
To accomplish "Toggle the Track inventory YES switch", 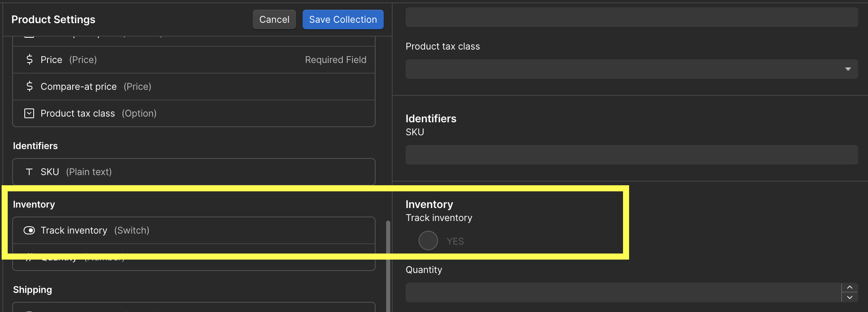I will [428, 240].
